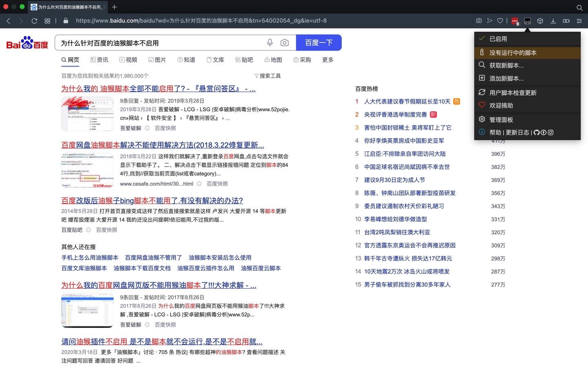Open the browser menu with sliders icon

coord(579,21)
